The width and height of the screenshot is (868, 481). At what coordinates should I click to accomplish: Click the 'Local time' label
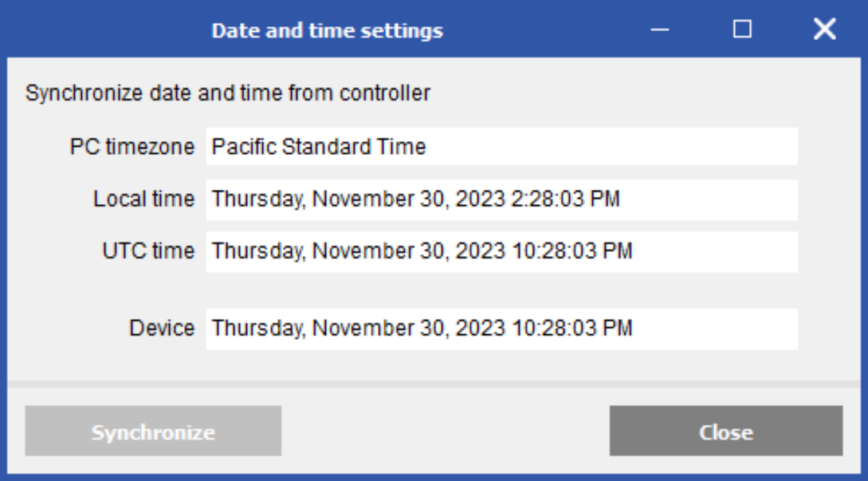[143, 199]
